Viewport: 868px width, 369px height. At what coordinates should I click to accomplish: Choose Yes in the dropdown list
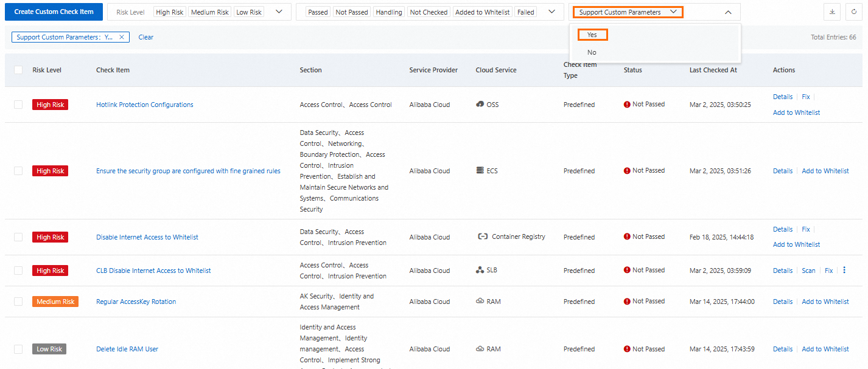point(592,35)
